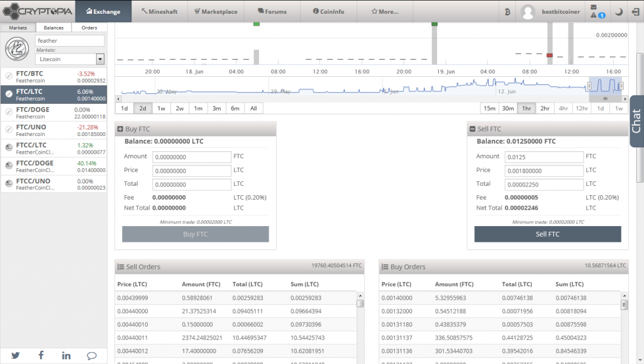Screen dimensions: 644x364
Task: Set chart range to 2d
Action: 143,108
